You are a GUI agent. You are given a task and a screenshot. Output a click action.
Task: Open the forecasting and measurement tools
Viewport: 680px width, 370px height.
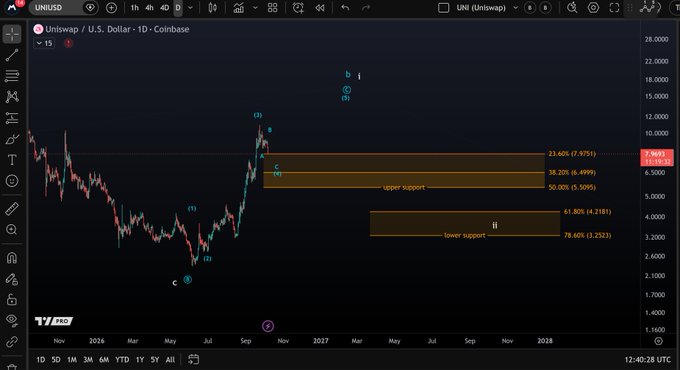click(x=12, y=118)
